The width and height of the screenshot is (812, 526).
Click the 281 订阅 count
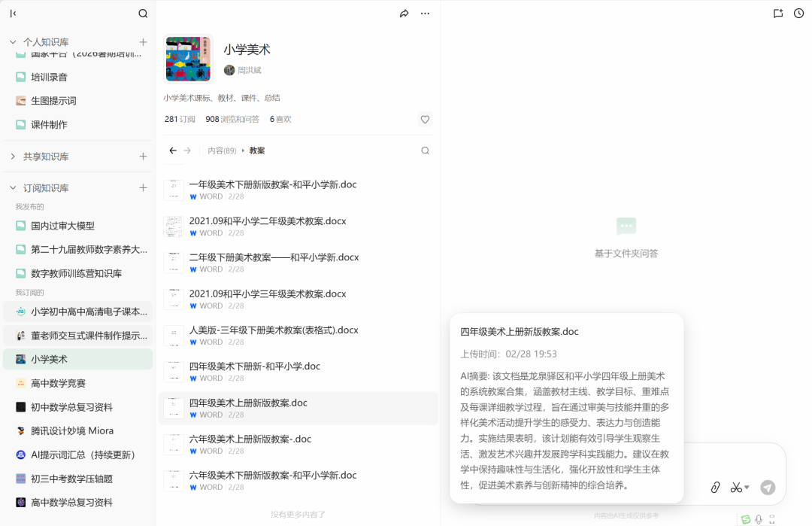[180, 119]
